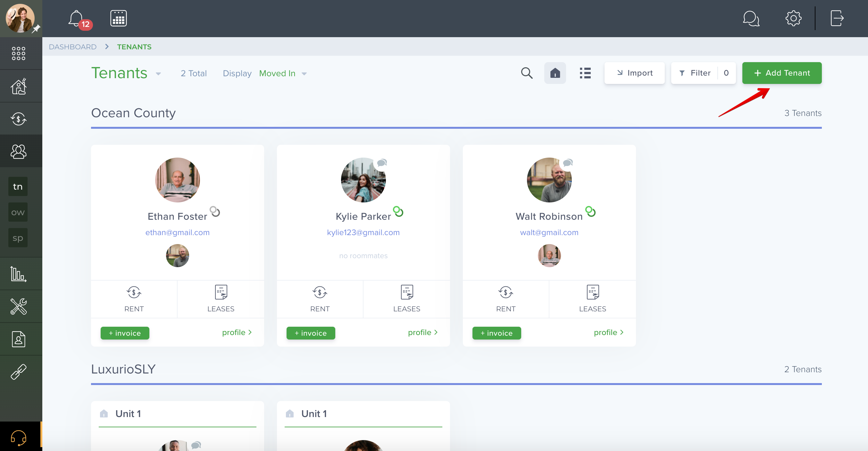The image size is (868, 451).
Task: Open the maintenance tools icon in sidebar
Action: tap(19, 307)
